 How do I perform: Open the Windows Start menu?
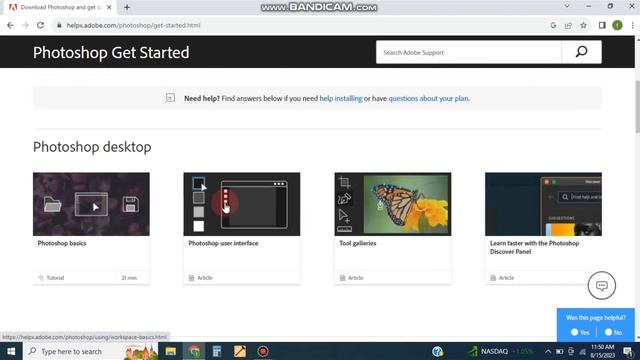pyautogui.click(x=11, y=351)
